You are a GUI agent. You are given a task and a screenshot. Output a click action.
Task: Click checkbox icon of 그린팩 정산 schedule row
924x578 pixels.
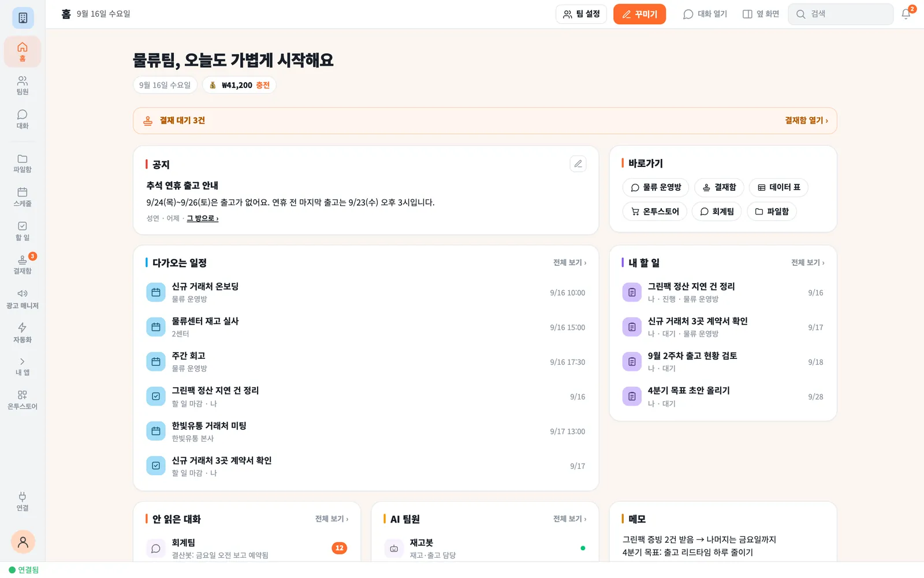coord(156,397)
